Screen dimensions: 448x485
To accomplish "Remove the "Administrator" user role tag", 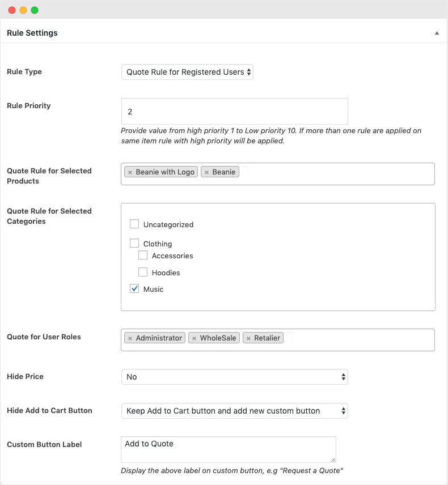I will pyautogui.click(x=130, y=338).
